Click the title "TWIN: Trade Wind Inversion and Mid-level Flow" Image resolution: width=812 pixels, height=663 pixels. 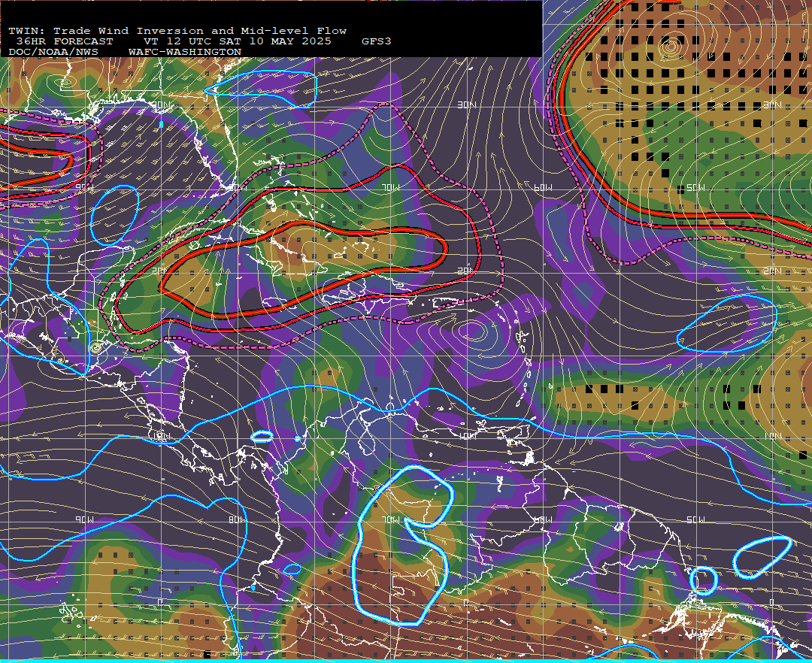(177, 31)
